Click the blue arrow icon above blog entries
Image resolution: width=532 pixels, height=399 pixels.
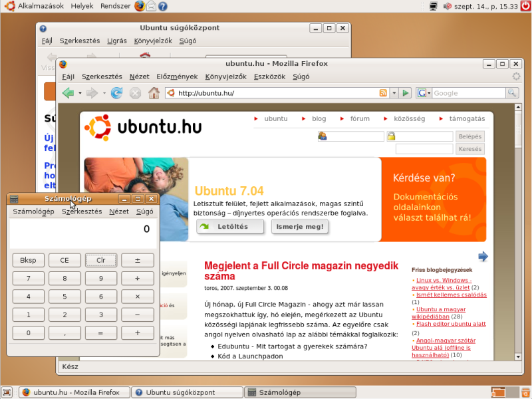[483, 257]
